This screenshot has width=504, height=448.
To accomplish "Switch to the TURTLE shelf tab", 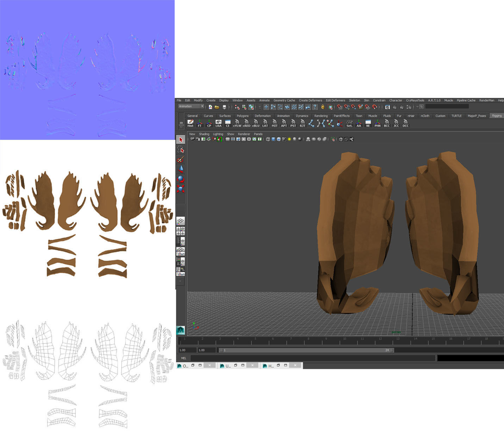I will click(456, 116).
